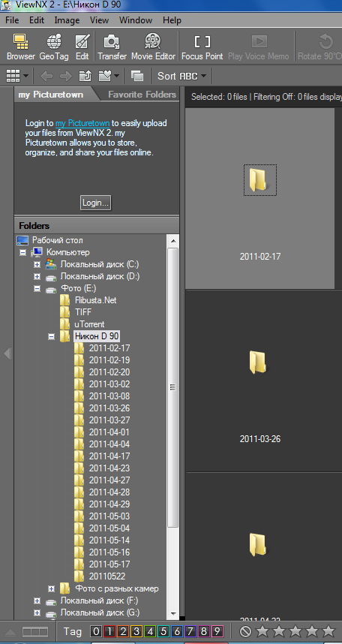342x644 pixels.
Task: Open the Browser workspace
Action: 20,47
